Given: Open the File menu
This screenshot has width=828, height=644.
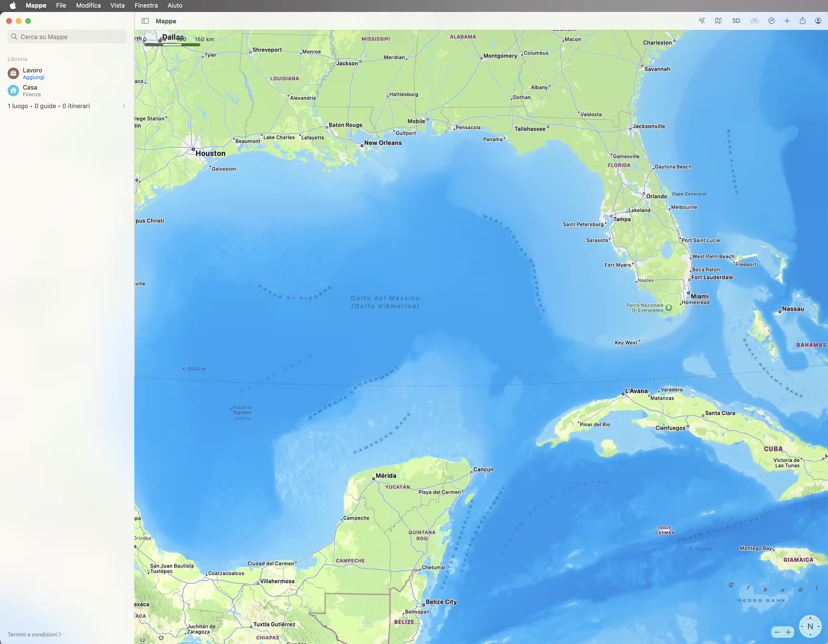Looking at the screenshot, I should click(x=61, y=5).
